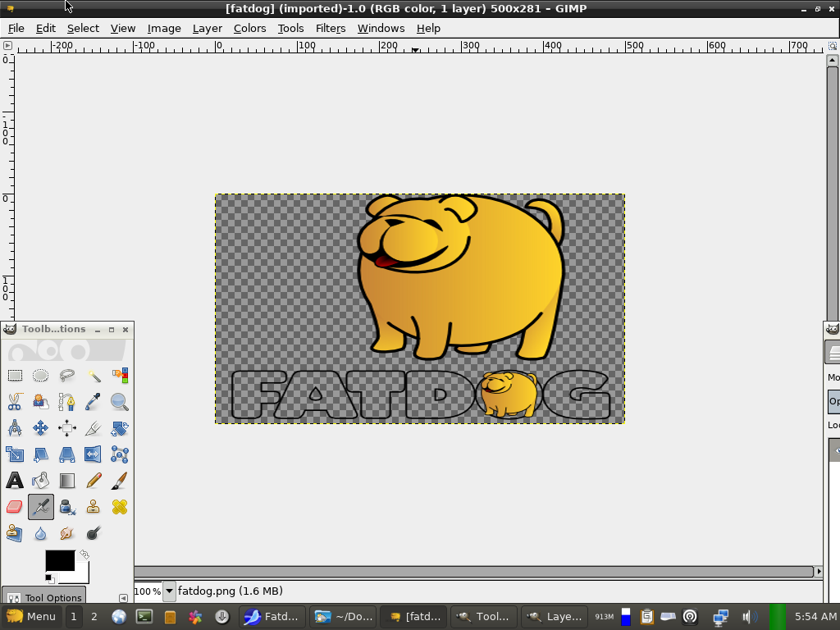Open the Filters menu

pos(331,28)
